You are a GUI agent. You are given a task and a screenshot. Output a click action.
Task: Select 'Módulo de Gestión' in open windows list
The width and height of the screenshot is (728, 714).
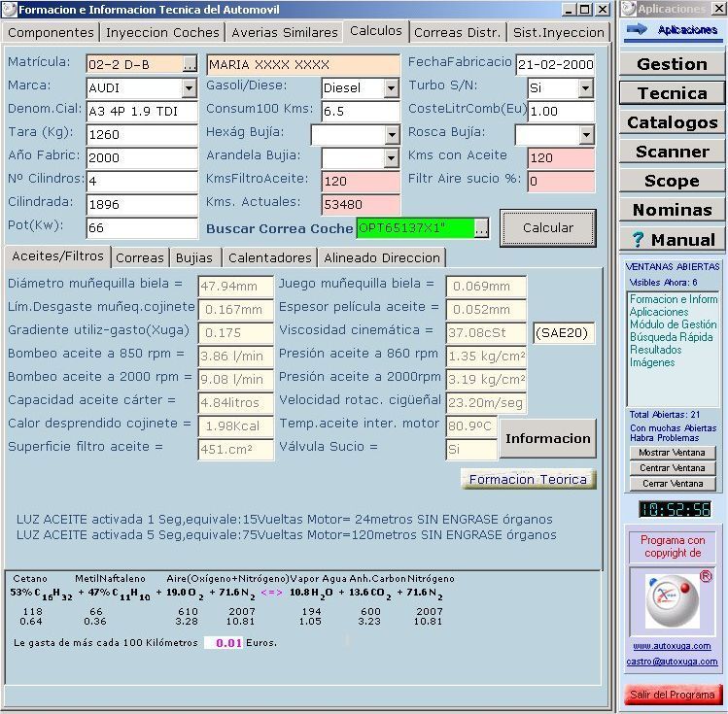(x=673, y=324)
